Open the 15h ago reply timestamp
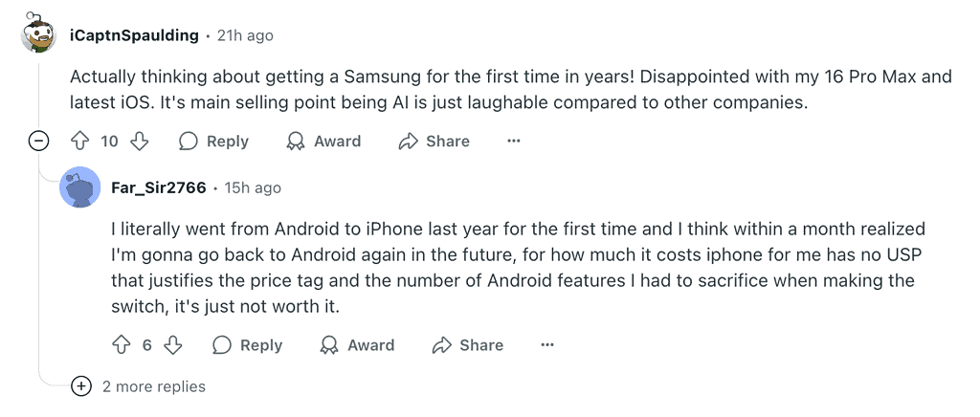This screenshot has width=980, height=417. pyautogui.click(x=253, y=187)
